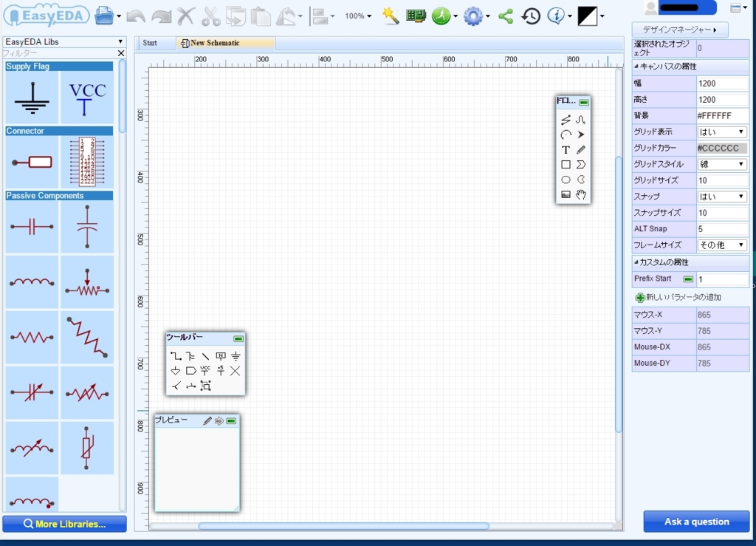Select the Pie drawing tool
The image size is (756, 546).
pyautogui.click(x=580, y=180)
